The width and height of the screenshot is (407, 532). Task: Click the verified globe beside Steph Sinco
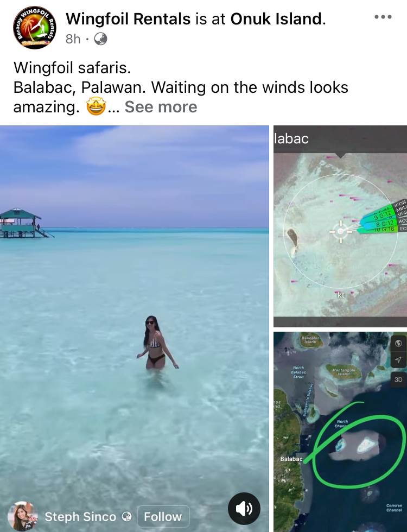pyautogui.click(x=127, y=517)
